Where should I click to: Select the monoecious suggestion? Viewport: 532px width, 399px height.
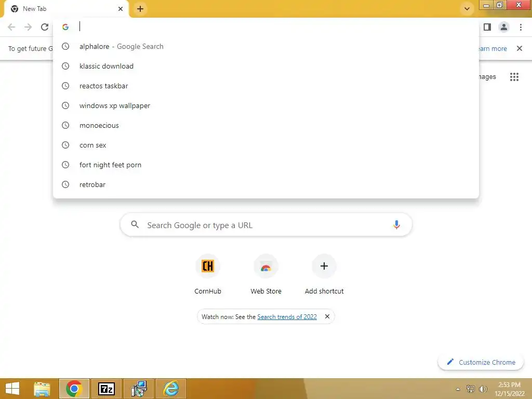tap(266, 125)
